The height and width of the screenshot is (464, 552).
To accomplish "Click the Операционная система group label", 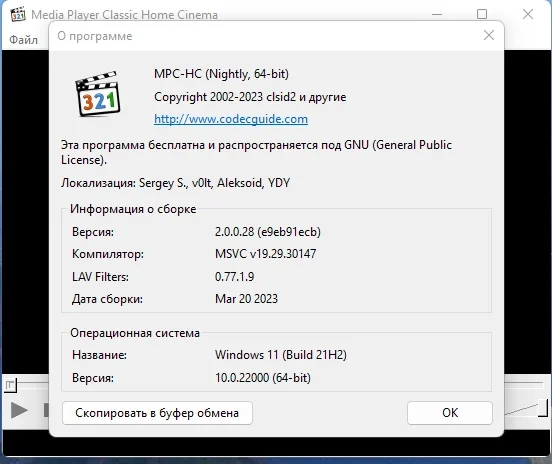I will 135,333.
